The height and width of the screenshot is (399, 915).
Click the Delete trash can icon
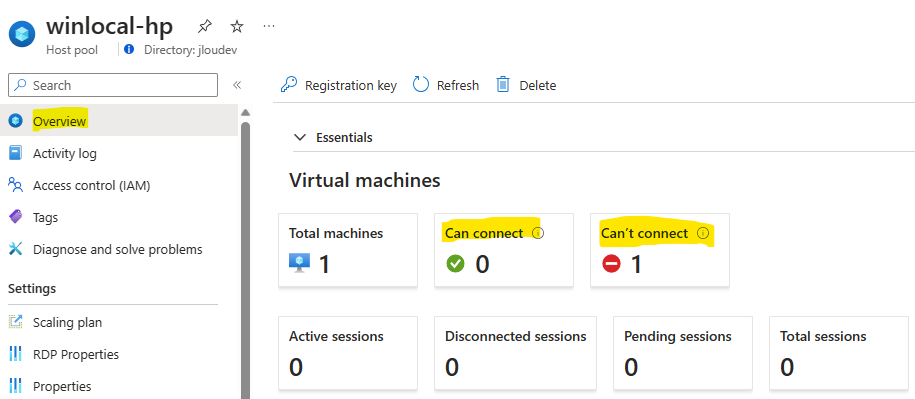click(x=503, y=85)
